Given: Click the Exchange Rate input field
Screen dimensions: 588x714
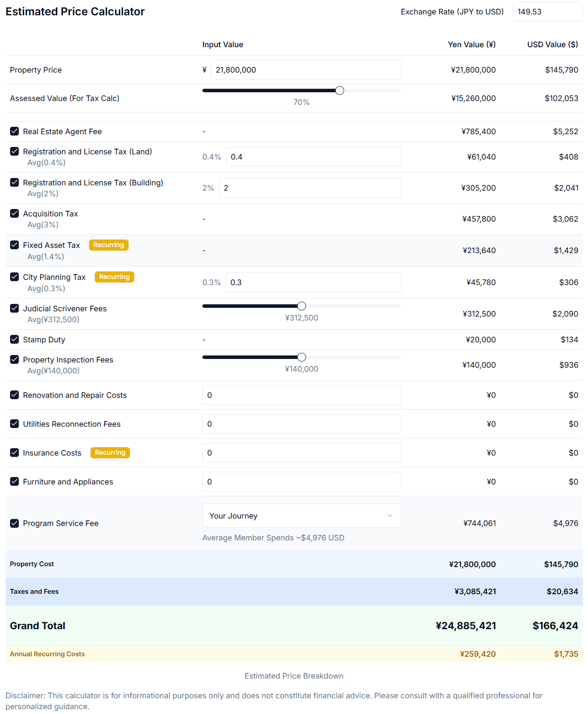Looking at the screenshot, I should click(x=547, y=12).
